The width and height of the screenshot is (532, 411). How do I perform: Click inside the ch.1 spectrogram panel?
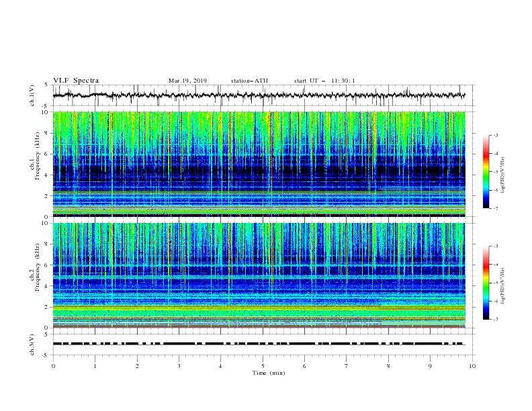point(259,164)
